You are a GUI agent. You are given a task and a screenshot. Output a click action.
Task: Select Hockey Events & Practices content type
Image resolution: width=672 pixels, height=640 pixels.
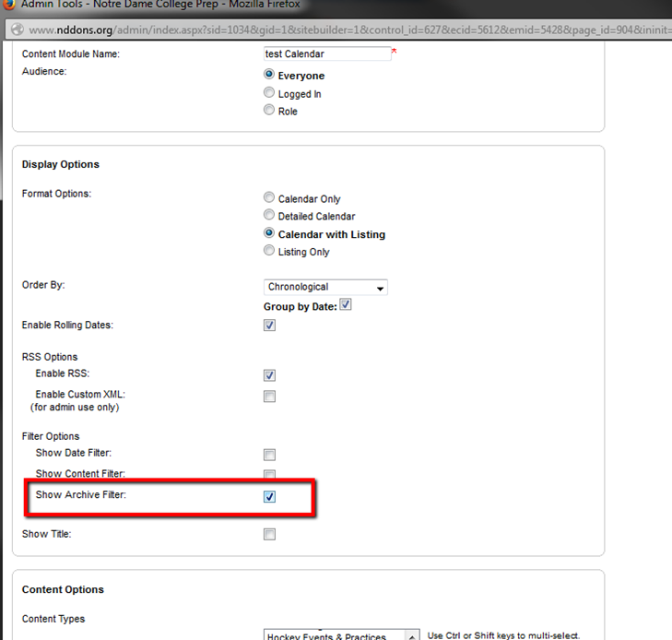pyautogui.click(x=326, y=636)
